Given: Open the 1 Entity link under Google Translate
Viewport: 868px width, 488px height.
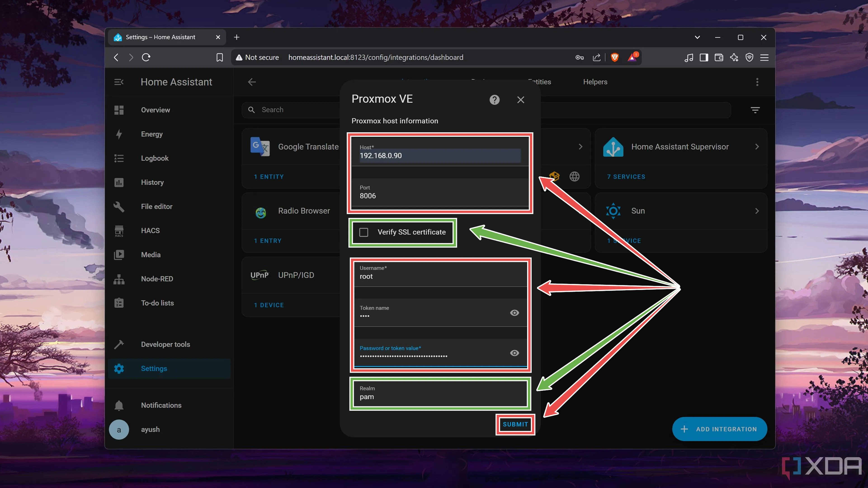Looking at the screenshot, I should pyautogui.click(x=269, y=177).
